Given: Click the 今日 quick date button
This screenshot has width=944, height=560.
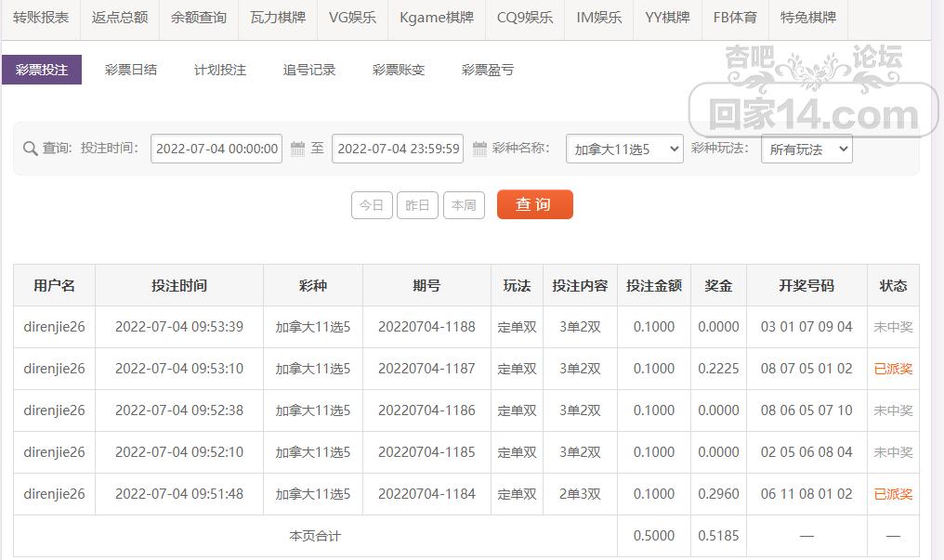Looking at the screenshot, I should pyautogui.click(x=372, y=205).
